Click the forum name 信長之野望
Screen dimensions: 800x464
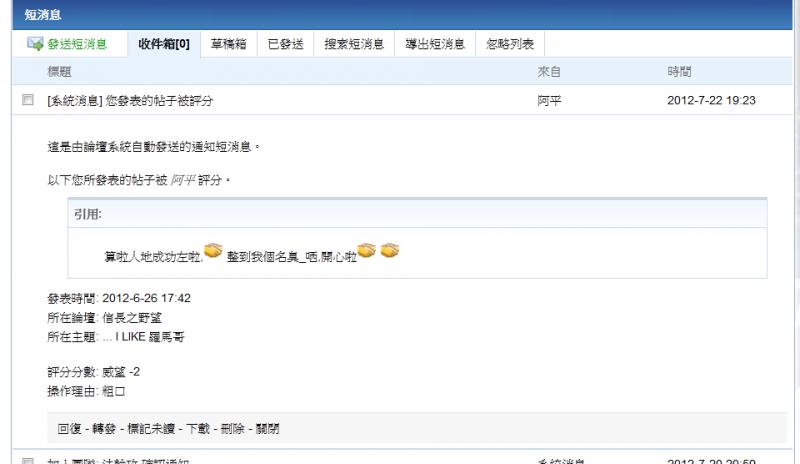132,318
